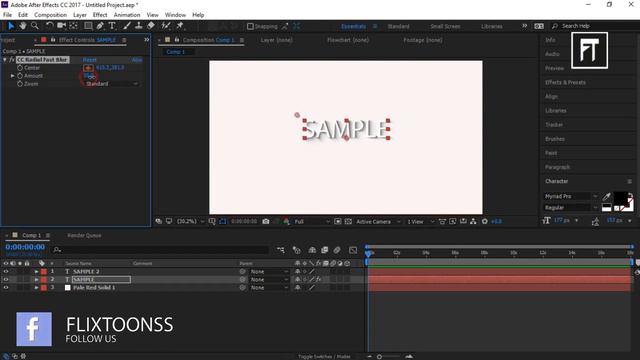Click Toggle Switches / Modes button
640x360 pixels.
(324, 356)
